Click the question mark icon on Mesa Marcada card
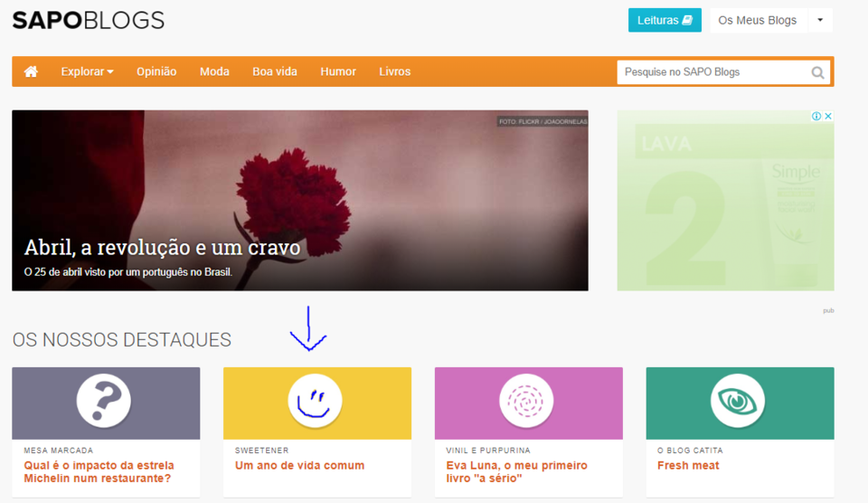This screenshot has width=868, height=503. (103, 401)
